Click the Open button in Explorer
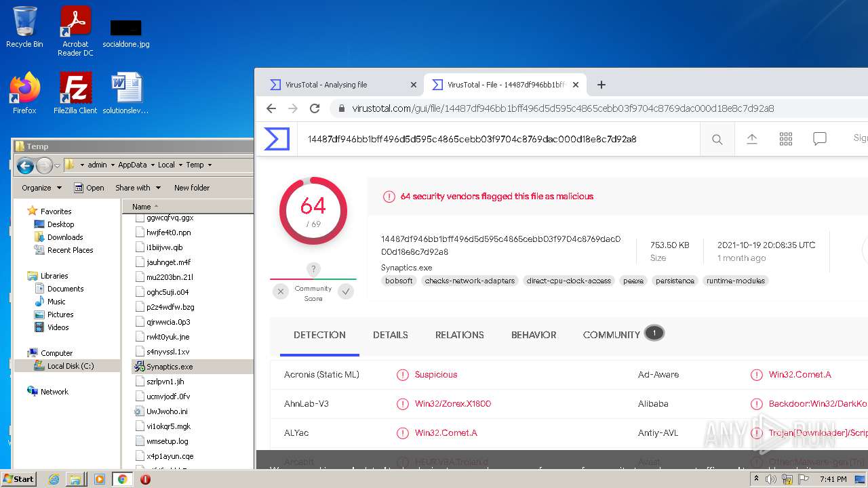The height and width of the screenshot is (488, 868). pos(89,188)
